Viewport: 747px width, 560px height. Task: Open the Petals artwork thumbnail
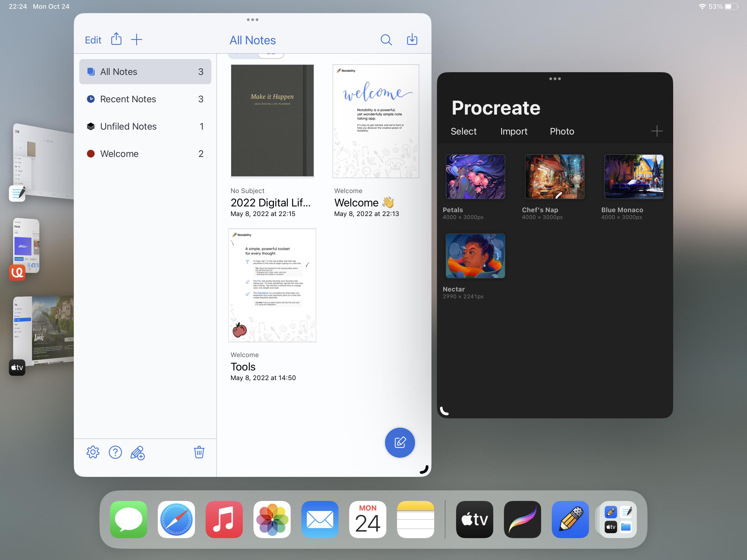tap(475, 176)
